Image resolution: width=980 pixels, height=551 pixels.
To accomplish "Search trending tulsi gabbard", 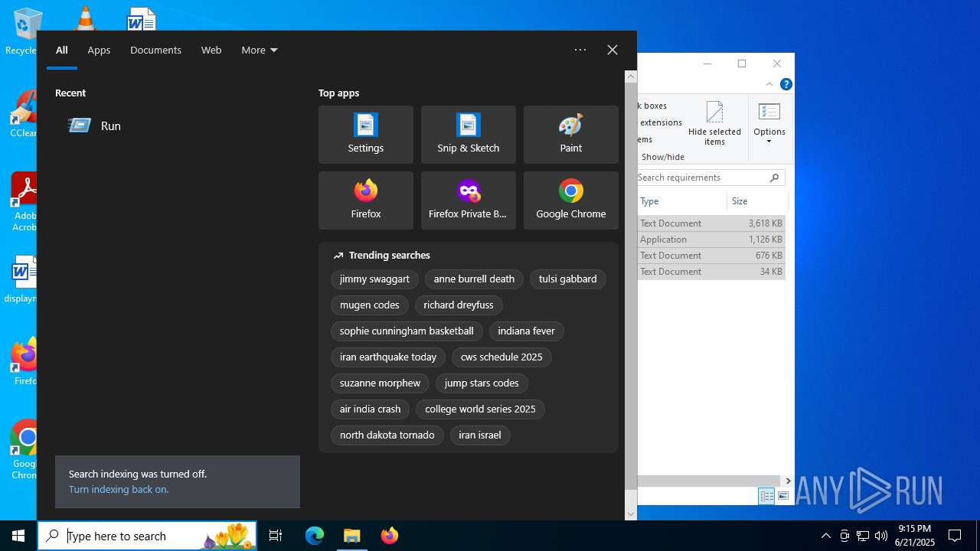I will pos(567,279).
